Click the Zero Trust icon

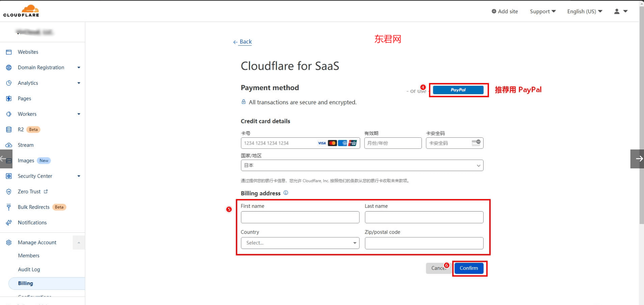pos(9,191)
